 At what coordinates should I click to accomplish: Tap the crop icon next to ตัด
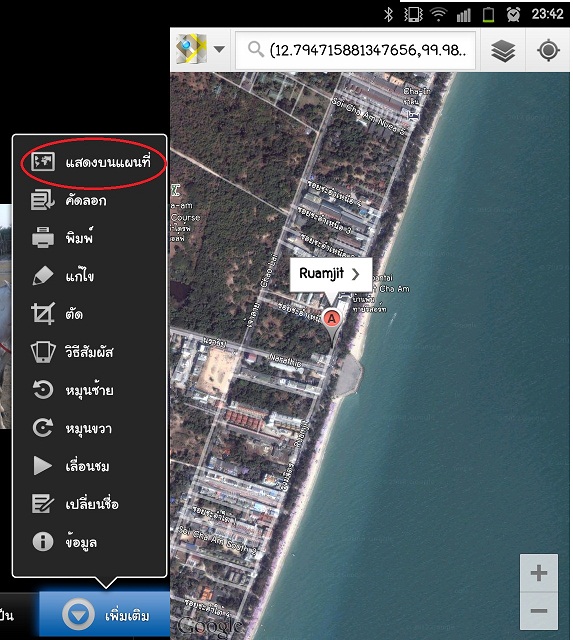[43, 313]
